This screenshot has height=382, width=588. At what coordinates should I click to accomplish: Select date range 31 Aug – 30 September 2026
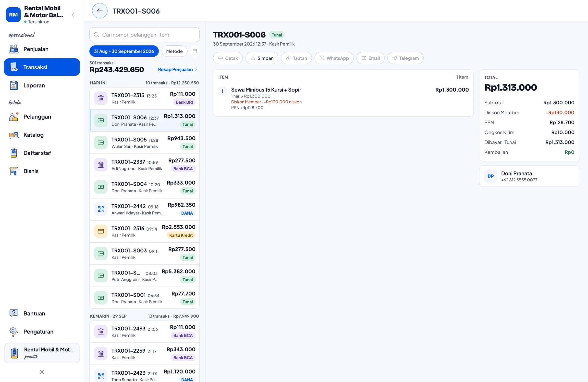point(124,51)
